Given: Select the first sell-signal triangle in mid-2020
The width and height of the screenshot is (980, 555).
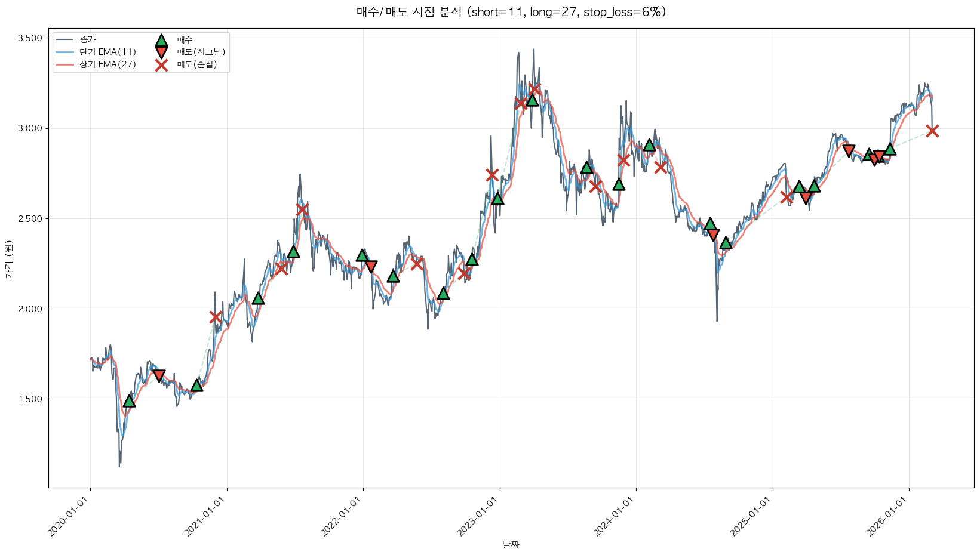Looking at the screenshot, I should click(x=159, y=375).
